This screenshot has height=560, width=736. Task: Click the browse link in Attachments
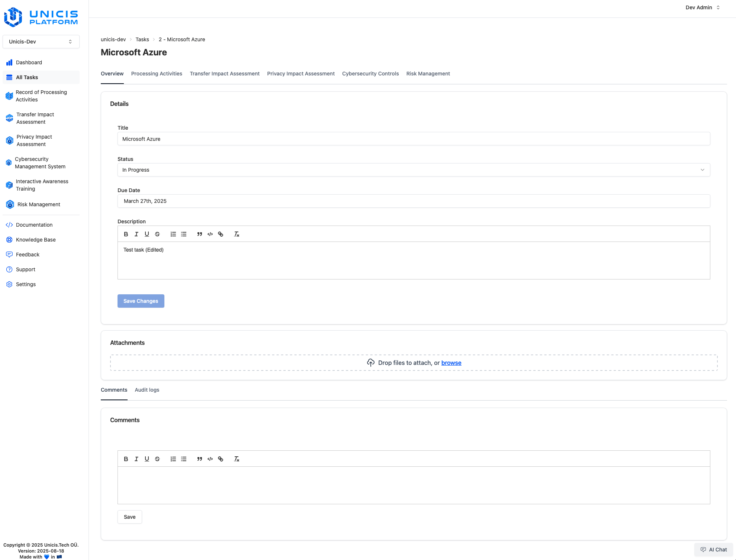(x=451, y=363)
